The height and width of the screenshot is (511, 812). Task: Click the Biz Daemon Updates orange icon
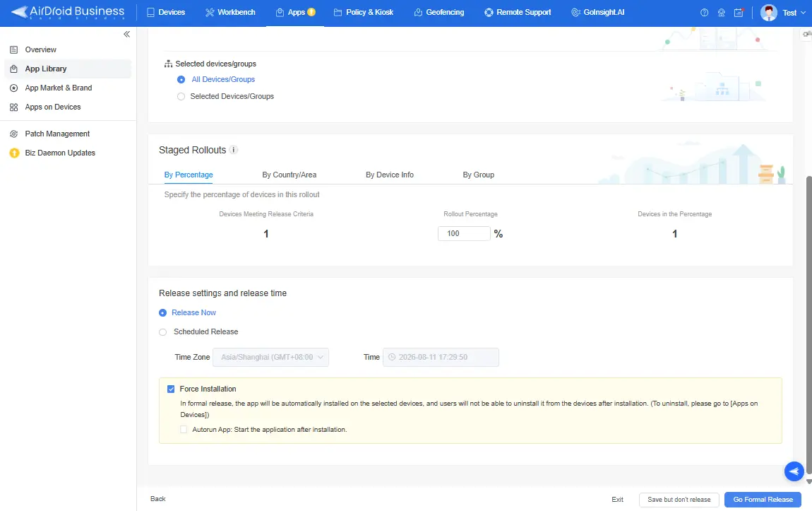[15, 153]
